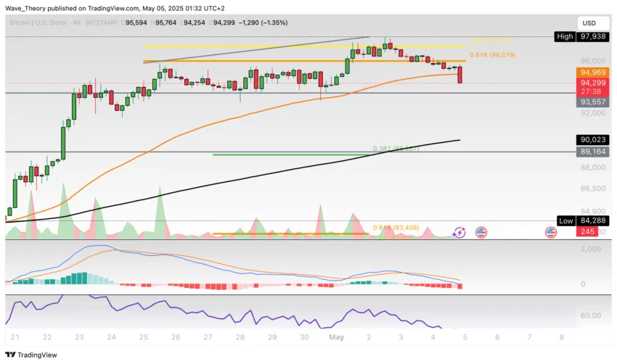
Task: Click the 25 date label on time axis
Action: click(x=144, y=337)
